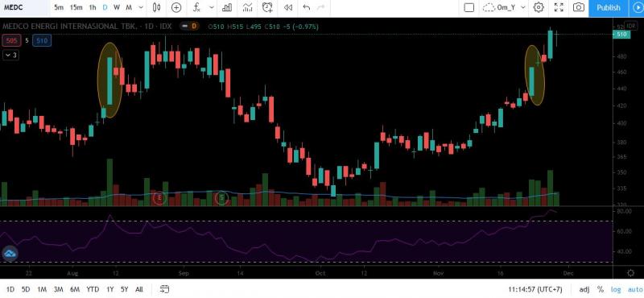Open the play icon beside Publish
Viewport: 644px width, 298px height.
[x=637, y=8]
